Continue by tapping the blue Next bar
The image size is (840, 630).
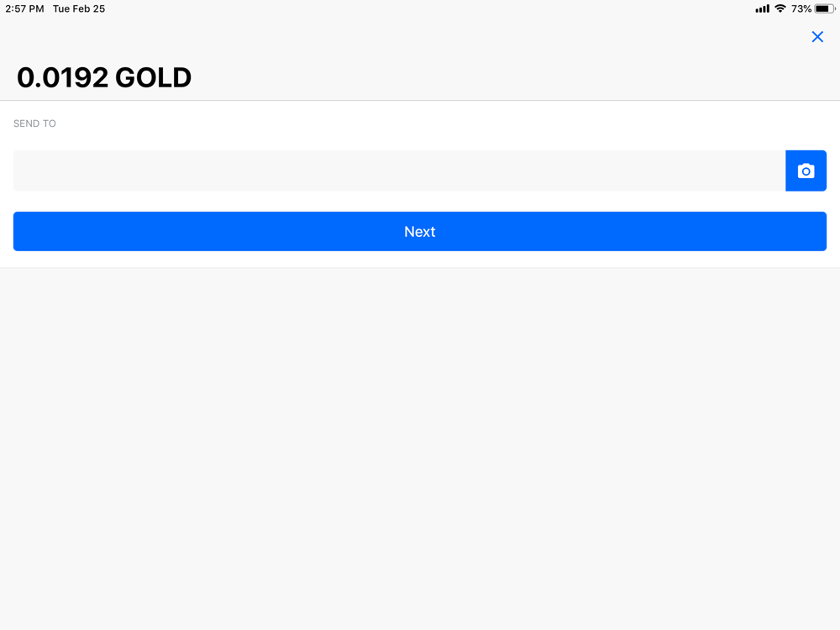[420, 232]
